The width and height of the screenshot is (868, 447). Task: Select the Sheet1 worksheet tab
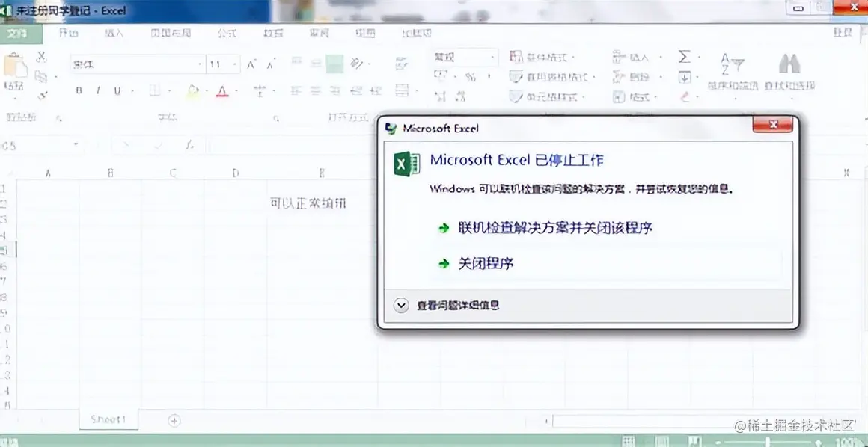109,419
